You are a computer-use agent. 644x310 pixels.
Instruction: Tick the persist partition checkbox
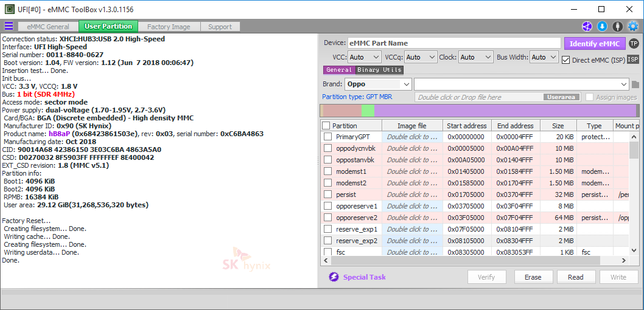coord(328,195)
